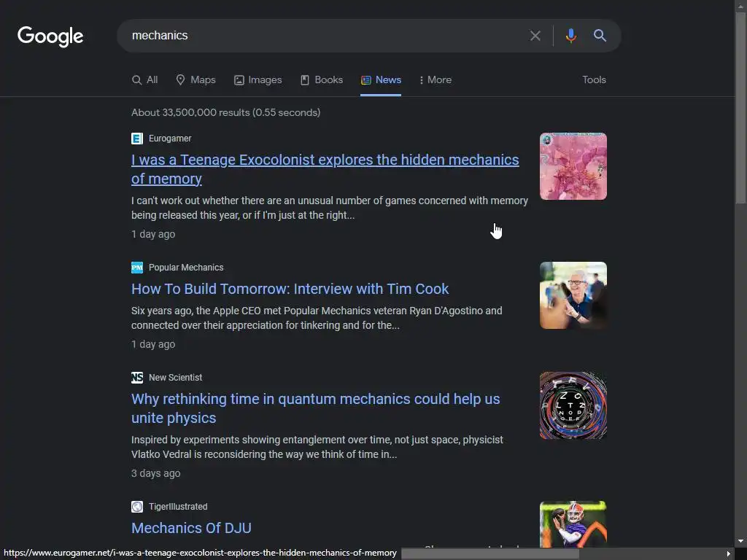
Task: Click '3 days ago' timestamp
Action: (x=156, y=473)
